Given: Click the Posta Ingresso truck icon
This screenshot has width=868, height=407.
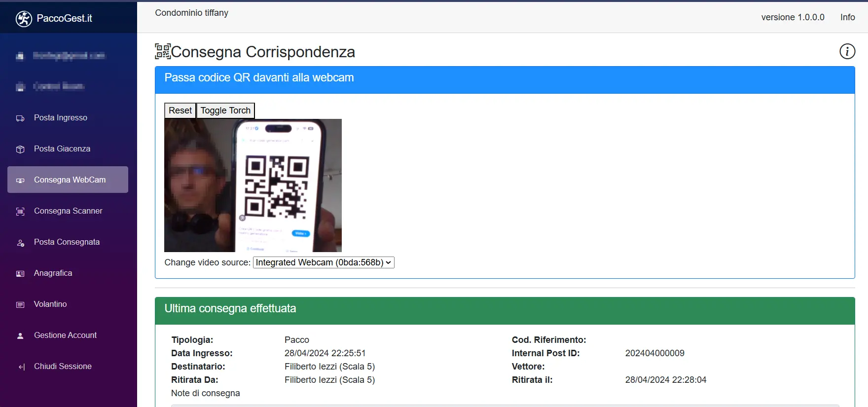Looking at the screenshot, I should coord(20,118).
